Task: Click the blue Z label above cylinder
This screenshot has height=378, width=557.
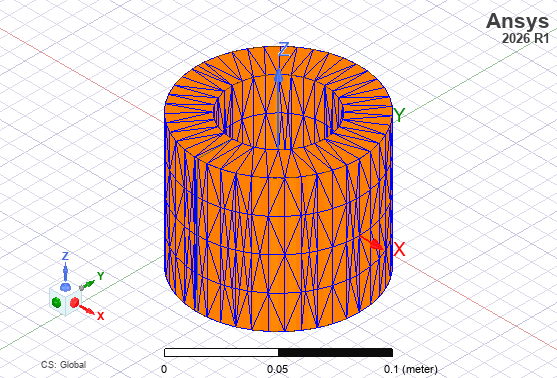Action: pyautogui.click(x=283, y=49)
